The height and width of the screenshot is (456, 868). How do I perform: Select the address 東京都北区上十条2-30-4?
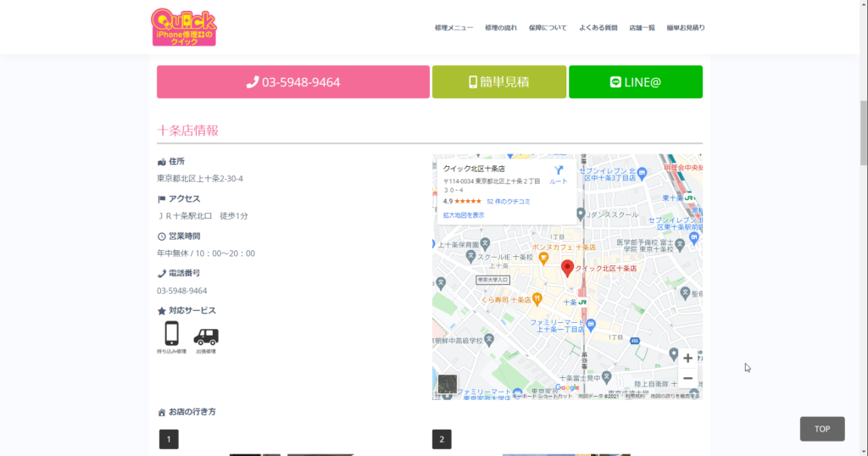200,179
